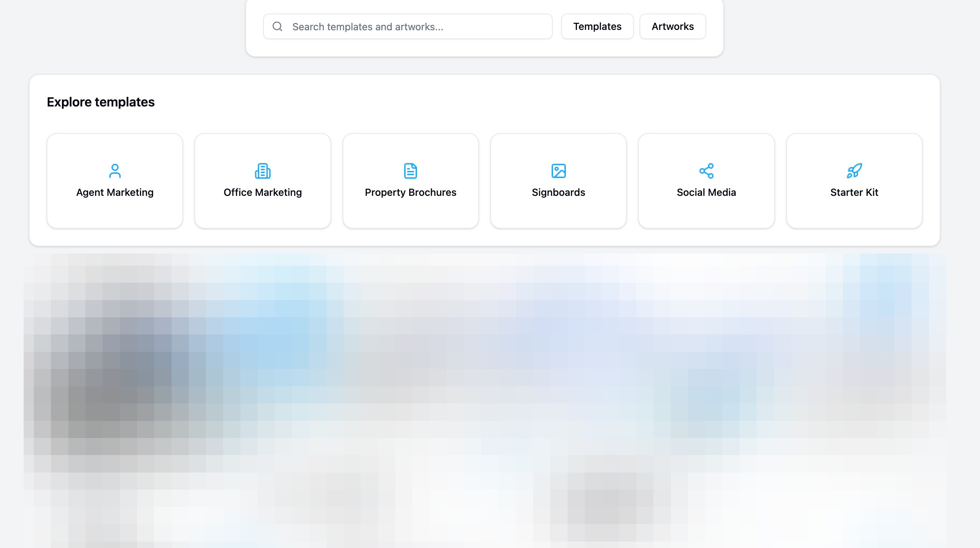The image size is (980, 548).
Task: Click the Property Brochures document icon
Action: click(411, 171)
